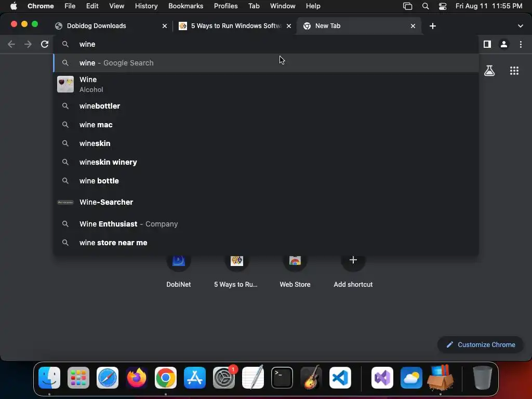
Task: Launch Terminal from the Dock
Action: [282, 378]
